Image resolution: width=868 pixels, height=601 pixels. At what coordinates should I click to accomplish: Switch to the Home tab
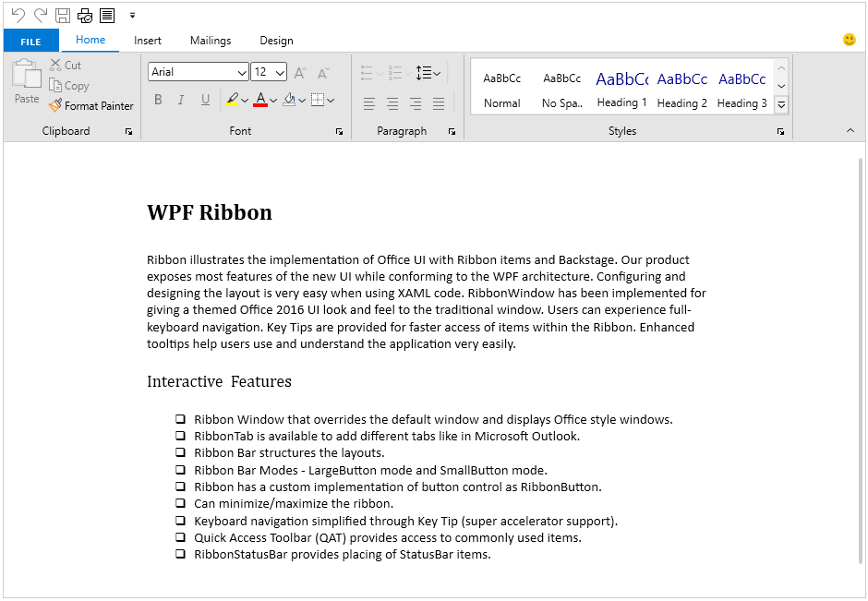[x=90, y=40]
